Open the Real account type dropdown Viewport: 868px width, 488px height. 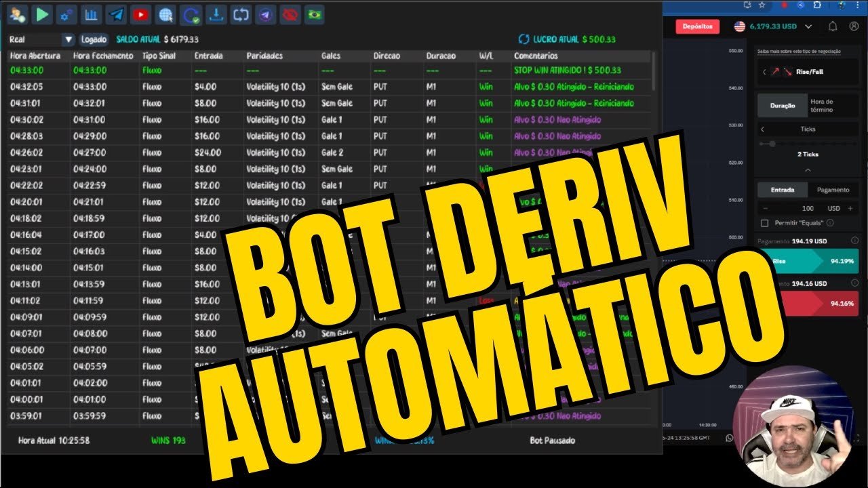tap(41, 39)
